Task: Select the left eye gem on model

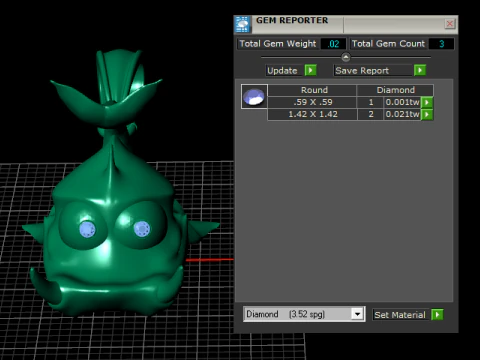Action: pyautogui.click(x=87, y=230)
